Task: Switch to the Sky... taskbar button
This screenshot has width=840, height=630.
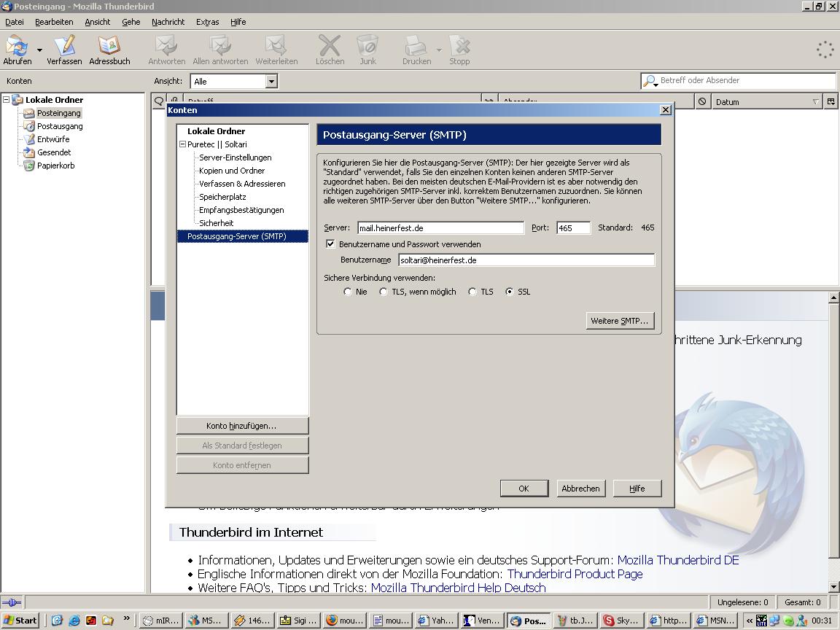Action: tap(621, 621)
